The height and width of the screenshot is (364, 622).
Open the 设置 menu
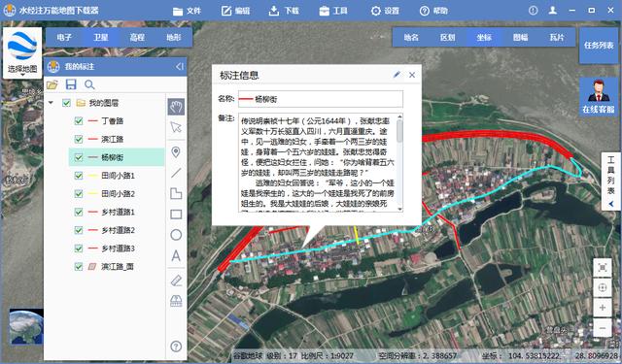[x=385, y=11]
